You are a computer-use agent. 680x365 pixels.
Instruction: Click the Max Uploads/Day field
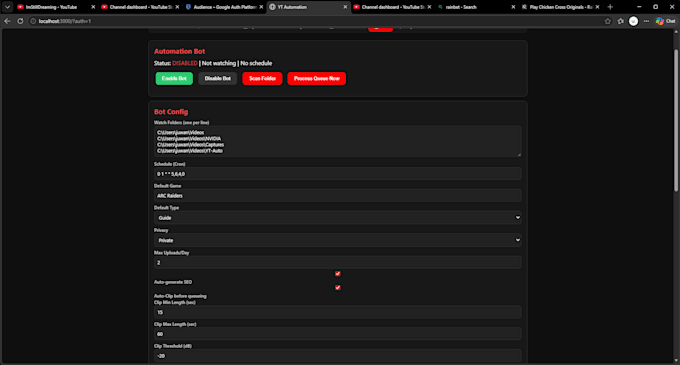point(337,263)
